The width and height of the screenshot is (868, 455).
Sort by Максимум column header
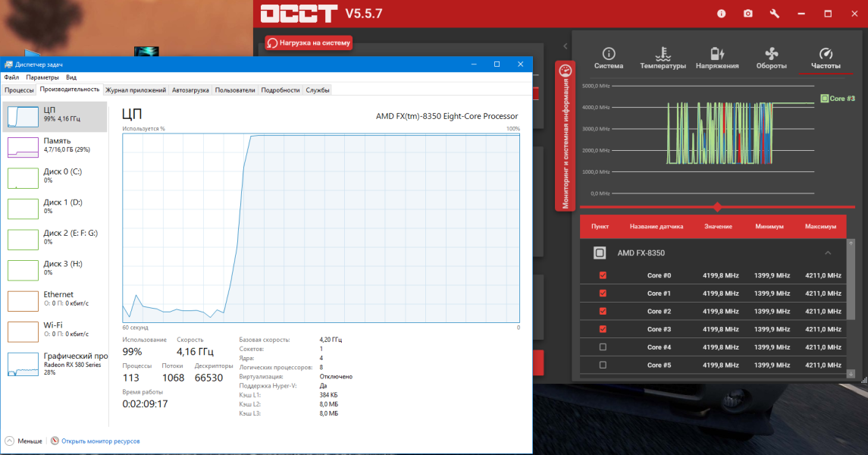tap(820, 227)
